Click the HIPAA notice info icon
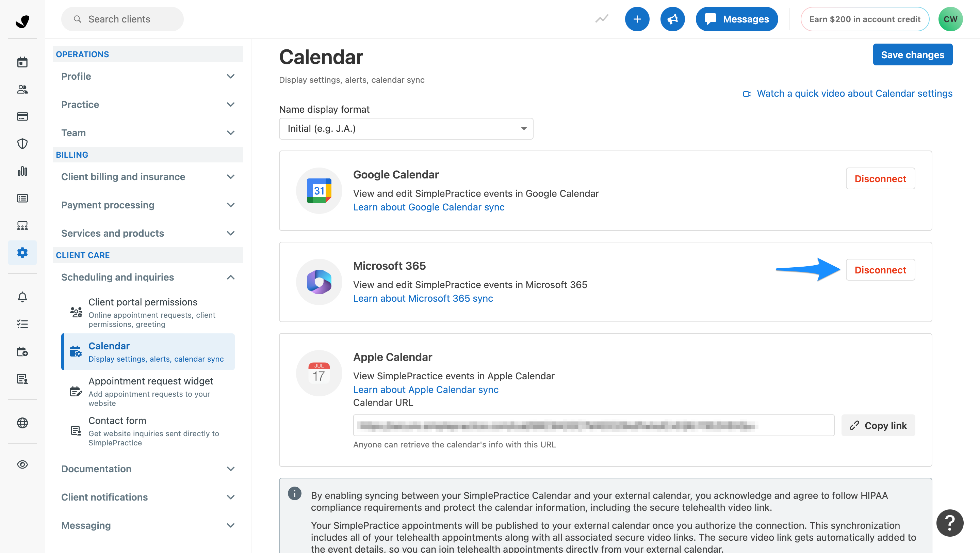Image resolution: width=980 pixels, height=553 pixels. tap(294, 493)
